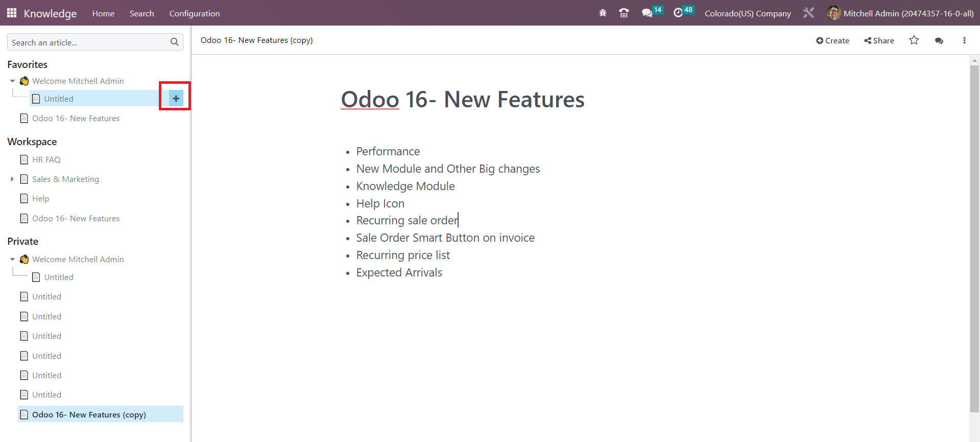Open the activities clock icon

pyautogui.click(x=678, y=13)
